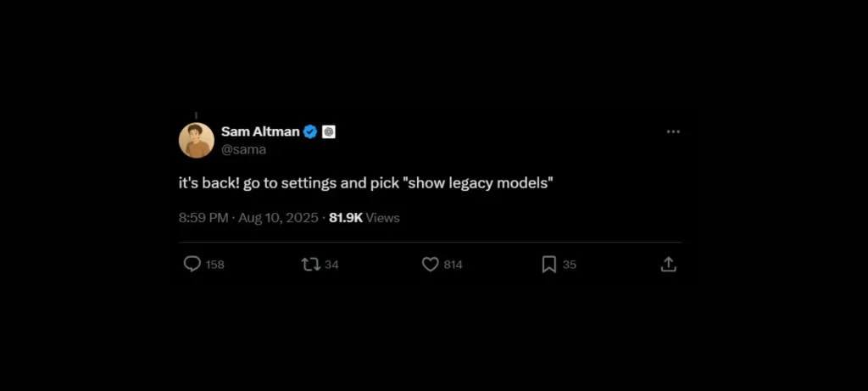Bookmark the post with the bookmark icon

coord(548,265)
